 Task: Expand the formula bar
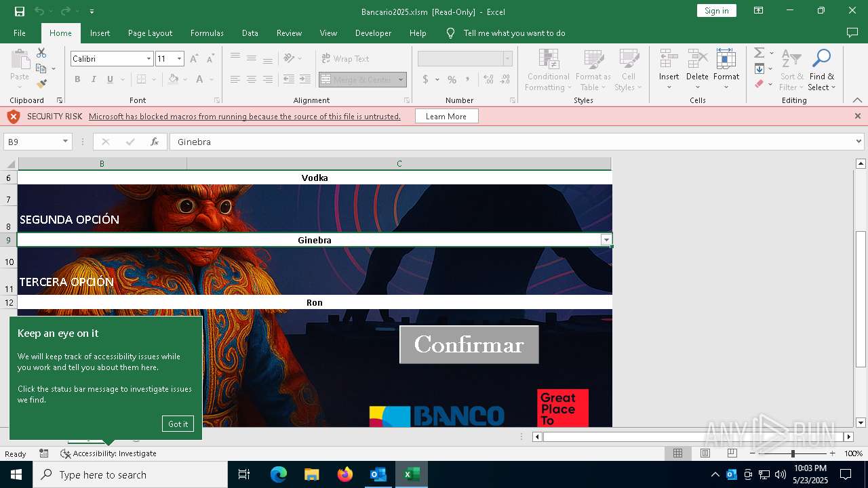click(x=859, y=142)
